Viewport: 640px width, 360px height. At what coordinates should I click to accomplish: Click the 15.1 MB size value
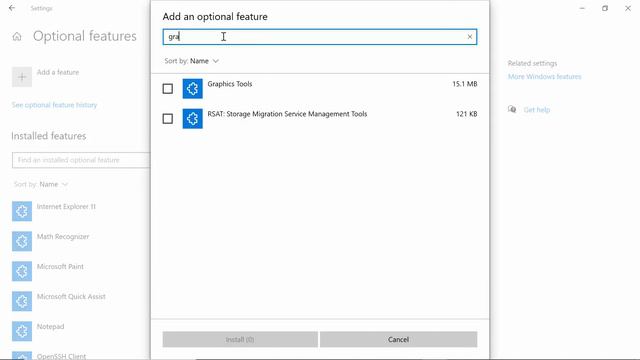click(x=464, y=84)
